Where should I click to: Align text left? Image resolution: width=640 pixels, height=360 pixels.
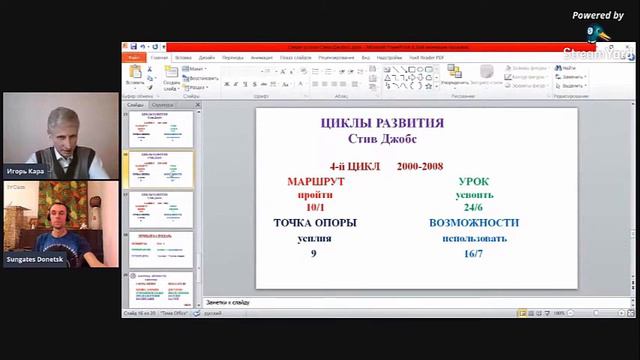[x=316, y=84]
